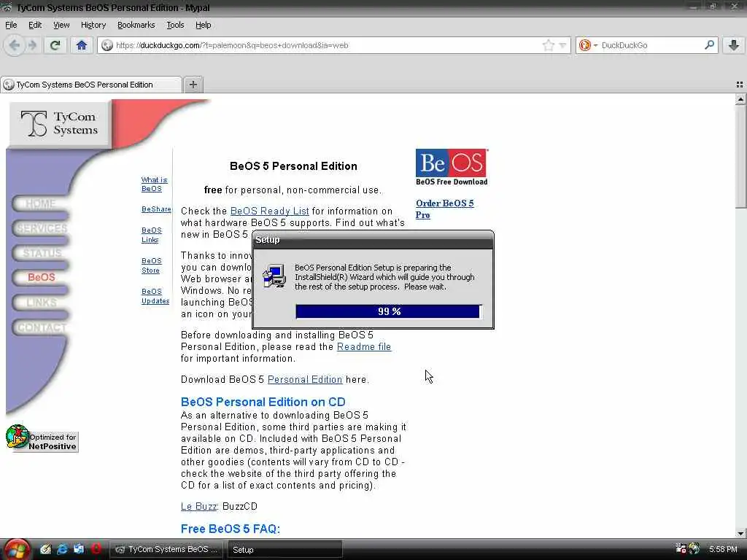Open the Windows Start orb
The width and height of the screenshot is (747, 560).
(x=18, y=549)
